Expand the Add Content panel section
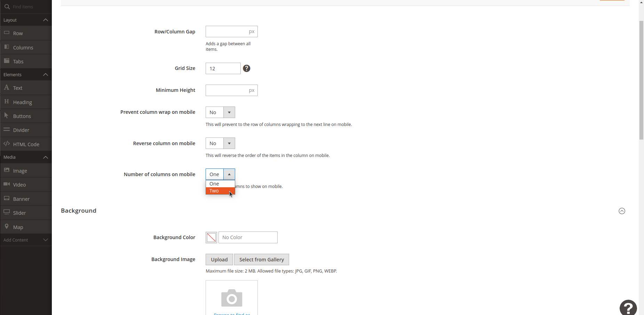 tap(46, 240)
